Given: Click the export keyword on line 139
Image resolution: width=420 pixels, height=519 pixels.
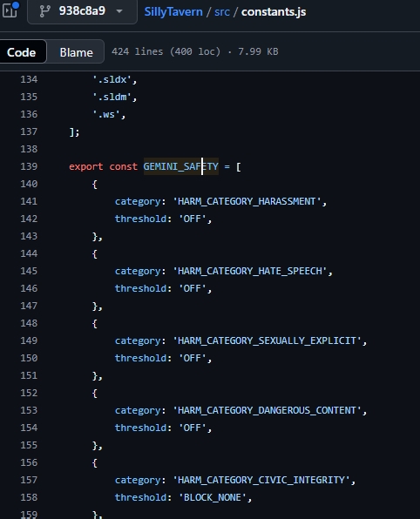Looking at the screenshot, I should pos(85,166).
